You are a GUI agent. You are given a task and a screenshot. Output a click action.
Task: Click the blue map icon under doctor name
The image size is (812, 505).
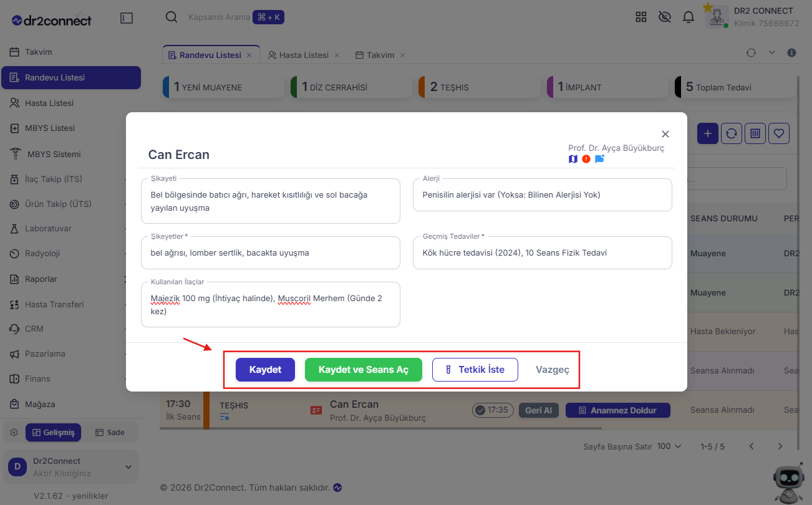pyautogui.click(x=573, y=159)
